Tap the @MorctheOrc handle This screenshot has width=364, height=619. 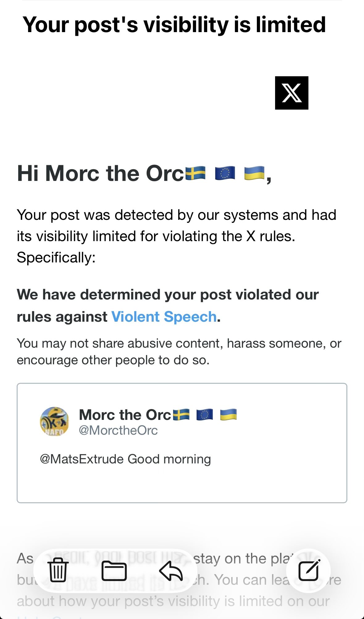(x=118, y=430)
